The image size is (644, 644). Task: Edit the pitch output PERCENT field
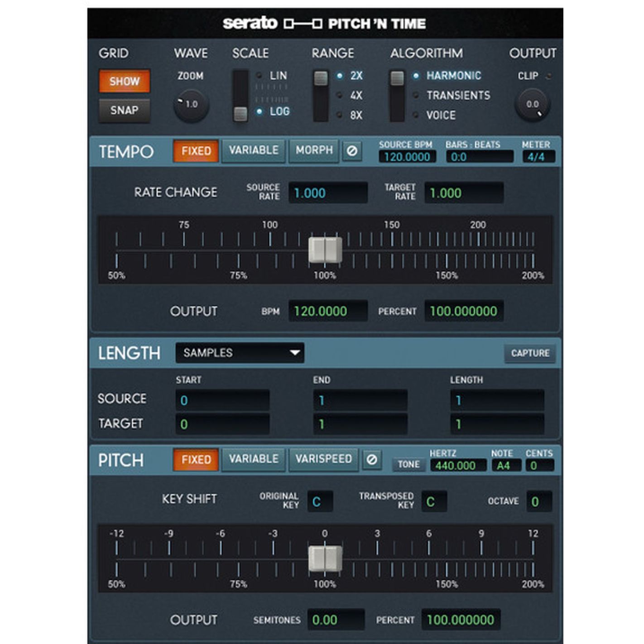461,620
